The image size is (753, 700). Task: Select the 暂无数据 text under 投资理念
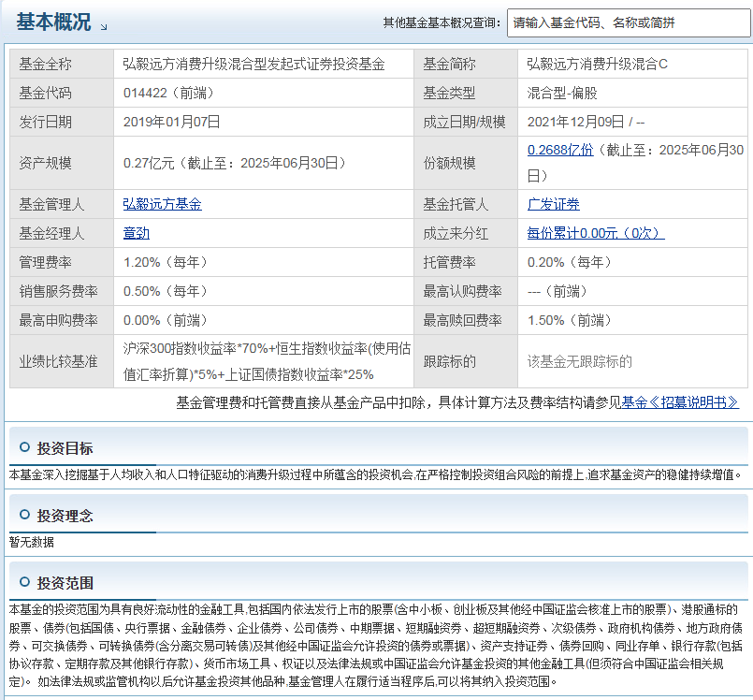pos(32,542)
